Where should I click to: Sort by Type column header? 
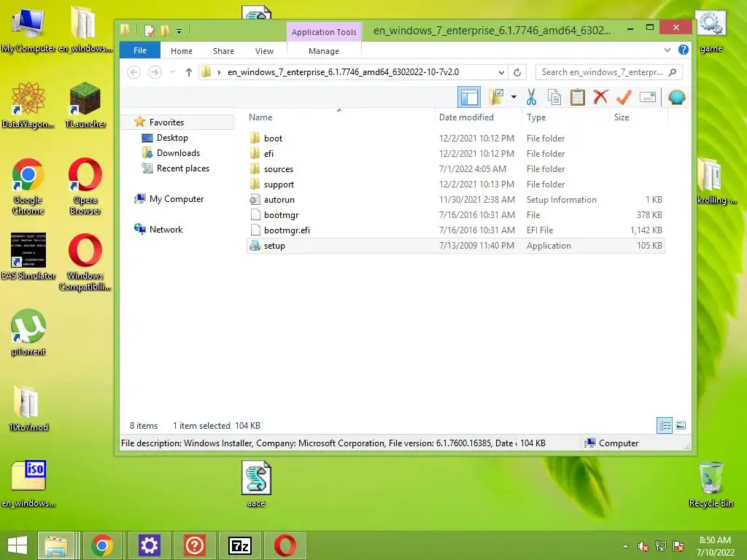point(536,117)
